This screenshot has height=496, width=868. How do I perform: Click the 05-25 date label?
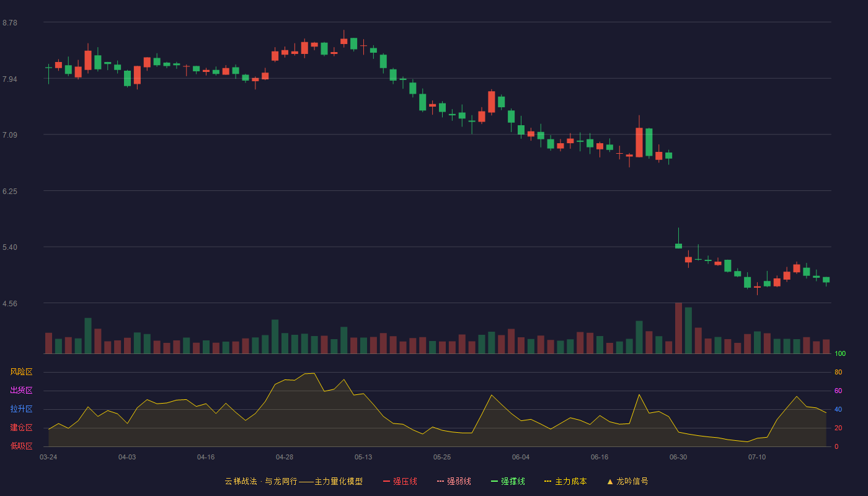click(x=442, y=457)
